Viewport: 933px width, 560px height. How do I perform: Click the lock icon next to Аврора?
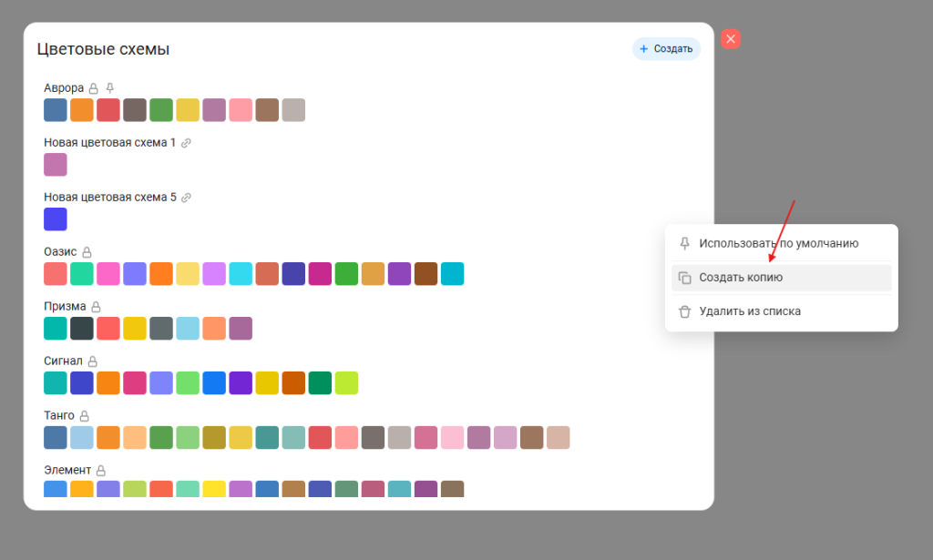click(93, 88)
